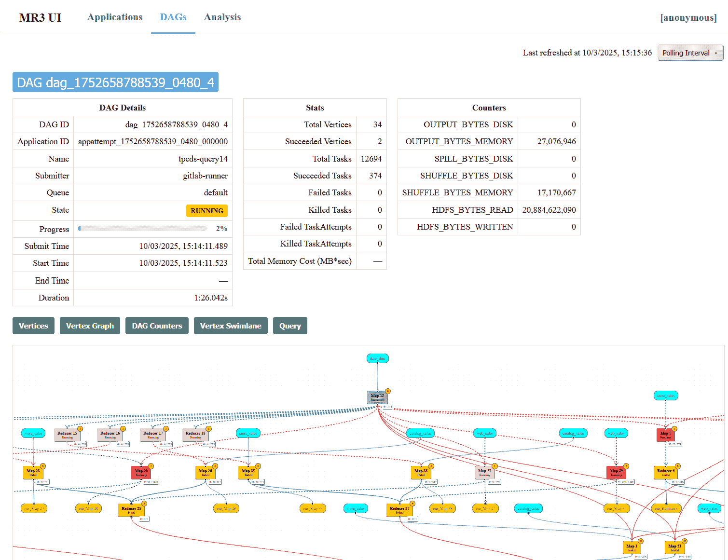Open the Vertex Swimlane view

231,326
